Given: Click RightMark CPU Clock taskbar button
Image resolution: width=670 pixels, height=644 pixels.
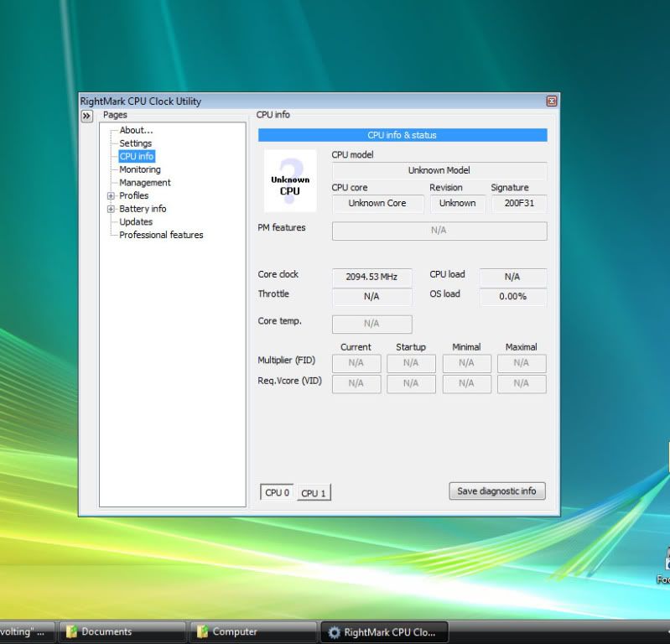Looking at the screenshot, I should (x=385, y=632).
